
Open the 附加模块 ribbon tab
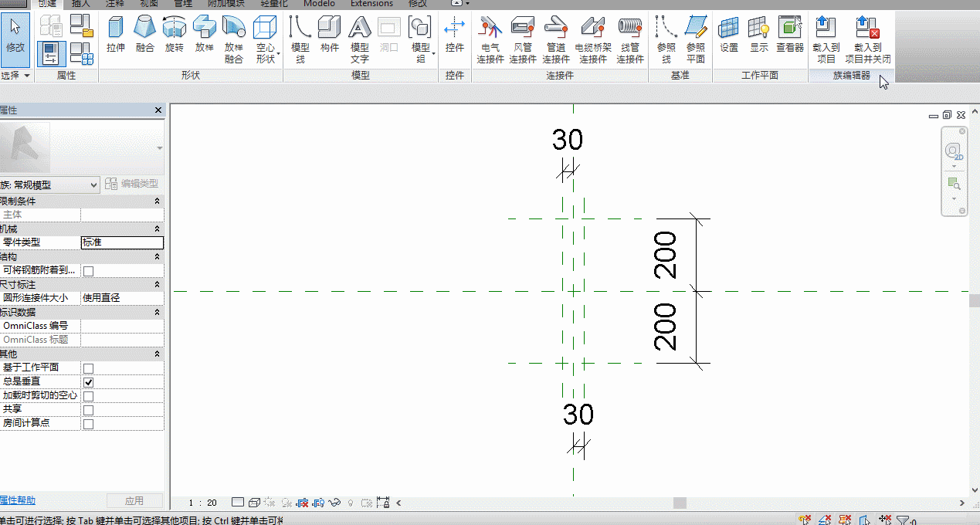(227, 4)
